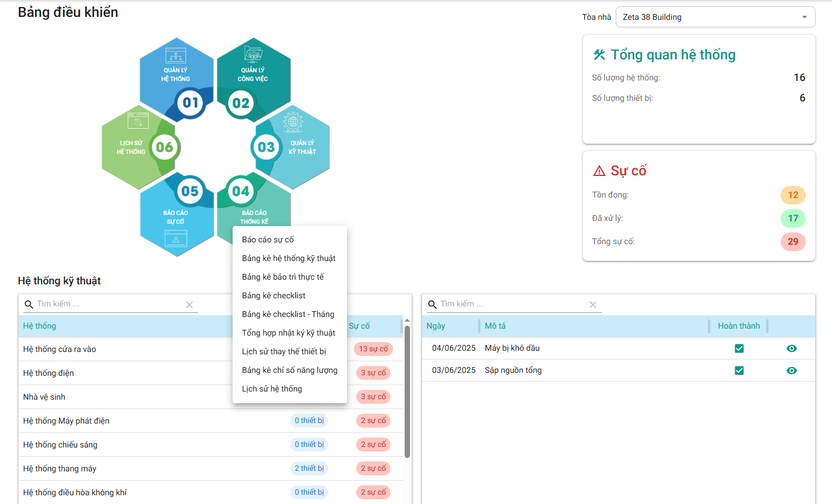Clear the left search box with X icon

click(x=189, y=305)
